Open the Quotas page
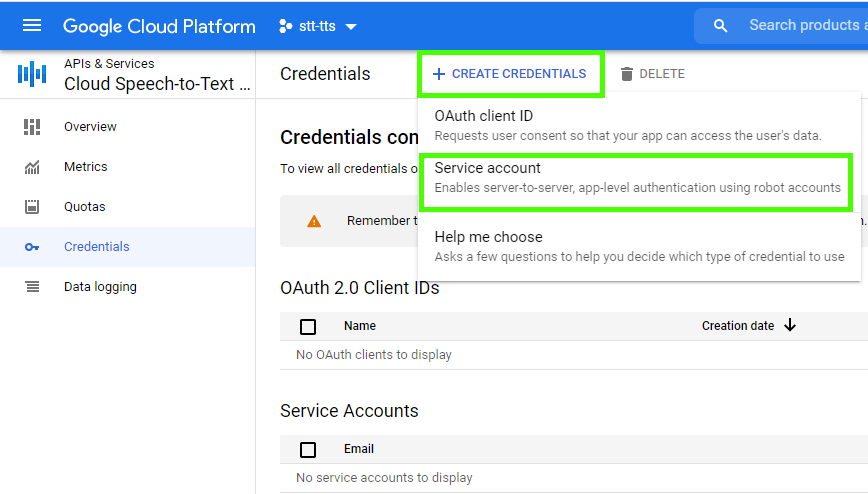The image size is (868, 494). 85,207
